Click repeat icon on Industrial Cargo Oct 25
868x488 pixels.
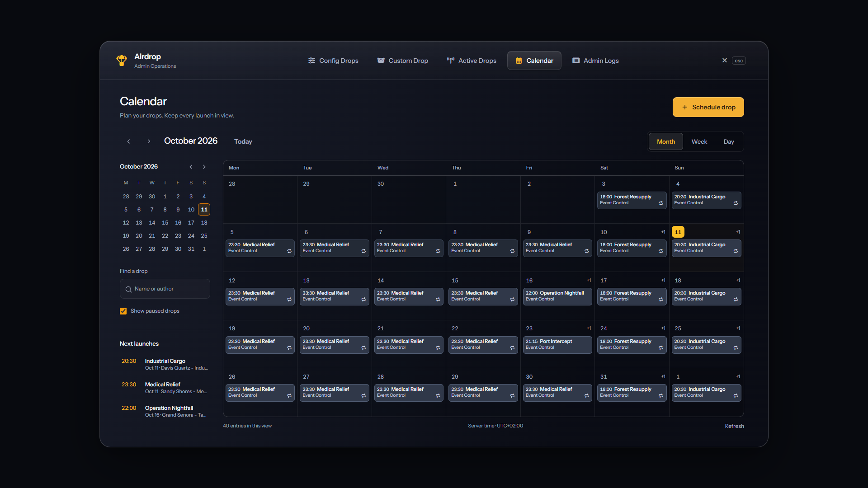point(736,348)
